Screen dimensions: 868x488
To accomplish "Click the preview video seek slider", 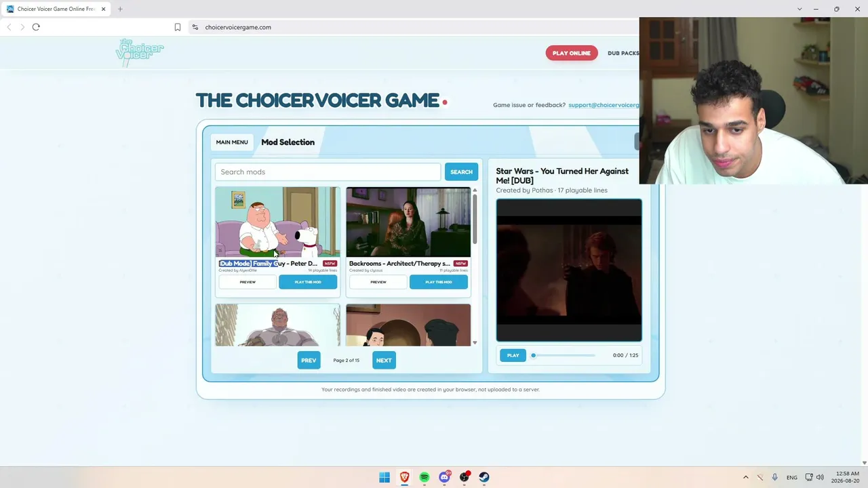I will 564,355.
